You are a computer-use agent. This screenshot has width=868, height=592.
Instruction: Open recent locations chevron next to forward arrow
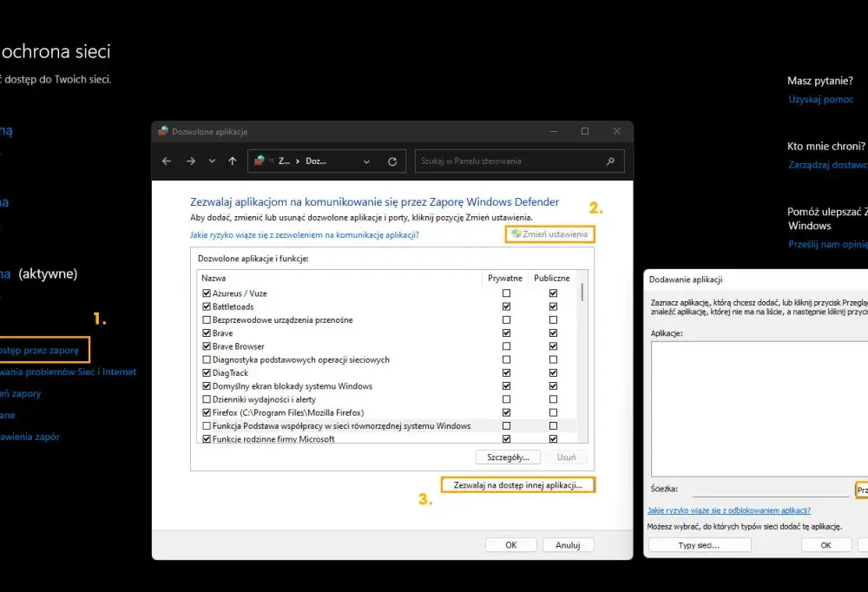click(x=212, y=161)
